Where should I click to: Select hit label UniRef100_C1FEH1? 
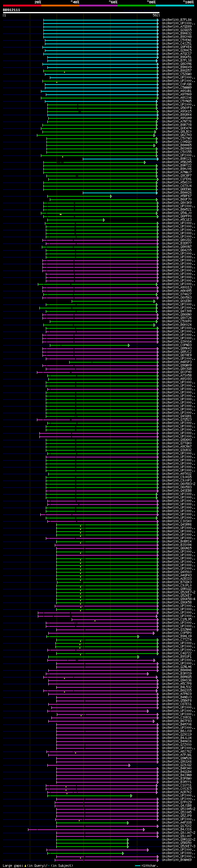[x=176, y=179]
